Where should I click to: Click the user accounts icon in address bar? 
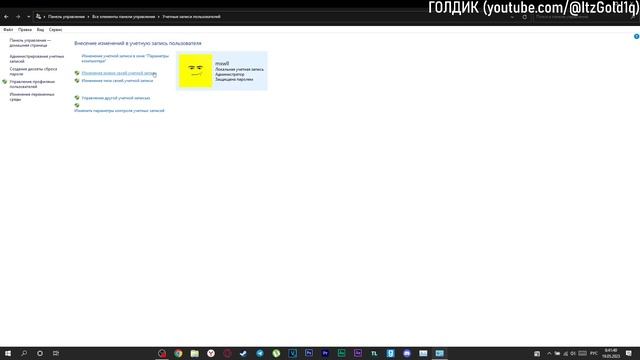[x=38, y=17]
